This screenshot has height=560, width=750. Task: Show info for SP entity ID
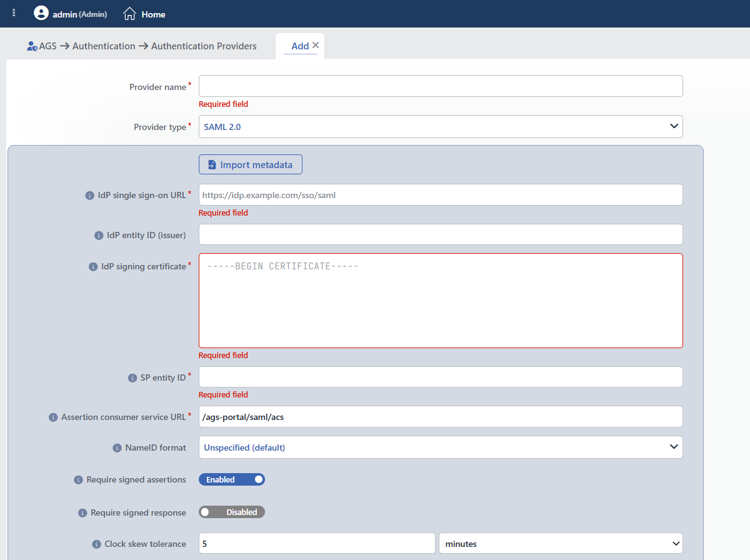tap(132, 377)
